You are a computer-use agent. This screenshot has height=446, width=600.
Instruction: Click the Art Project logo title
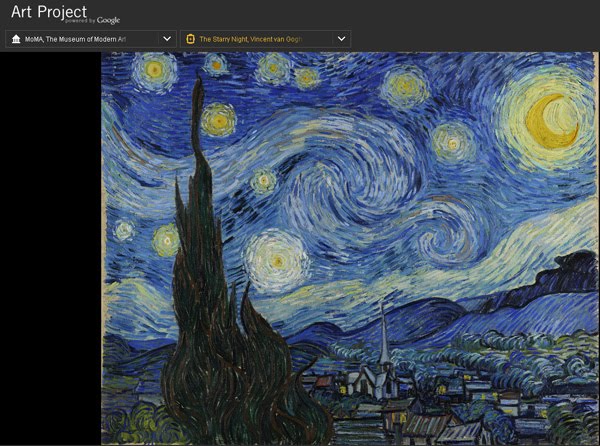(x=49, y=12)
